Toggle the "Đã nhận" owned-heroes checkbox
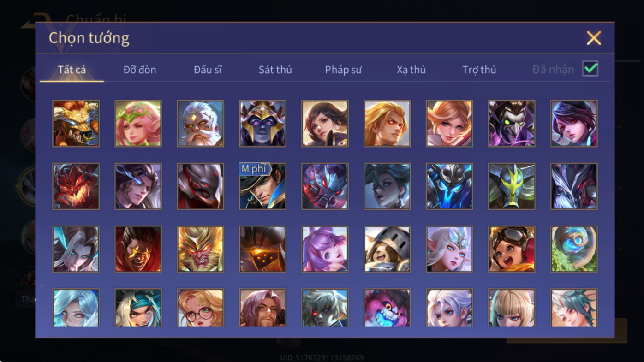 (590, 69)
